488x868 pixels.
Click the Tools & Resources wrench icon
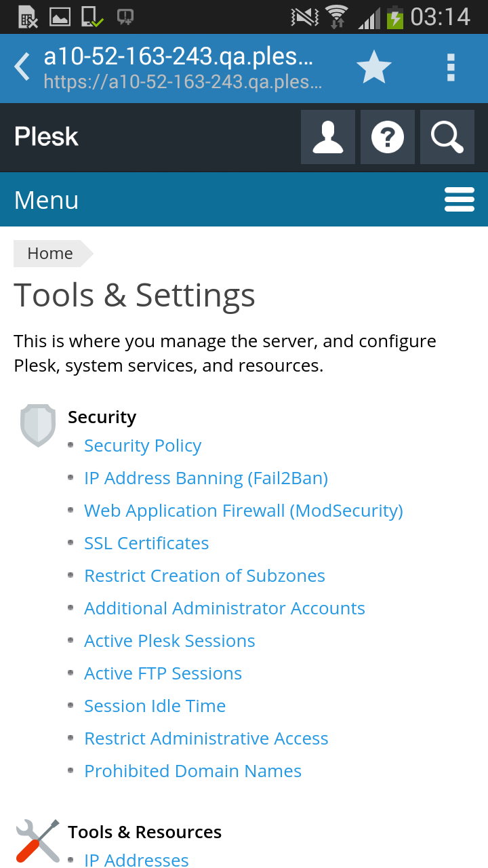click(x=38, y=841)
